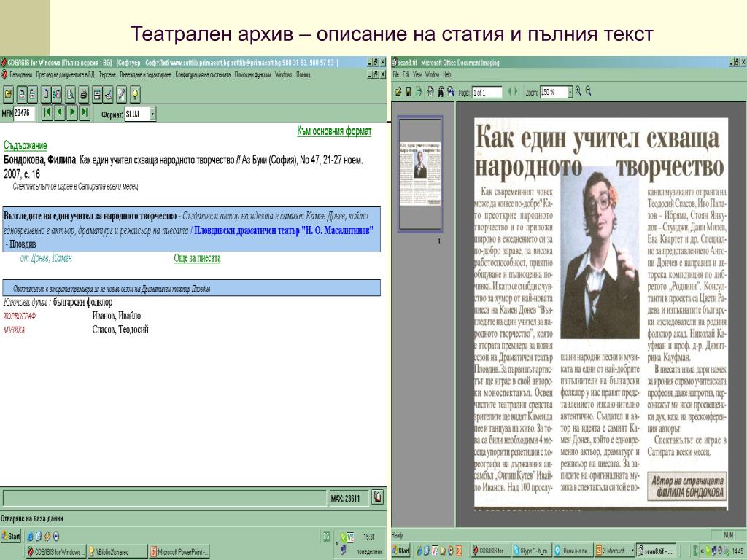
Task: Click the OCR recognize text icon
Action: [430, 92]
